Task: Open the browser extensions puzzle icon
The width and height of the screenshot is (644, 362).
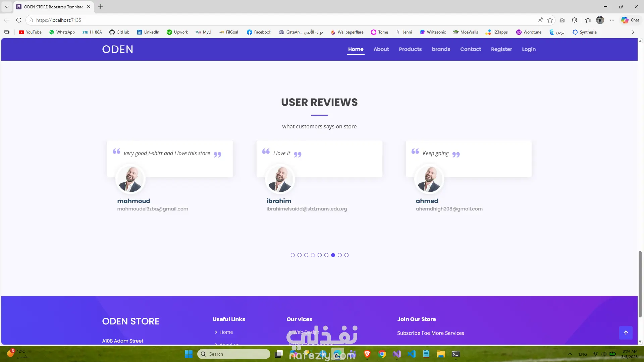Action: [x=574, y=20]
